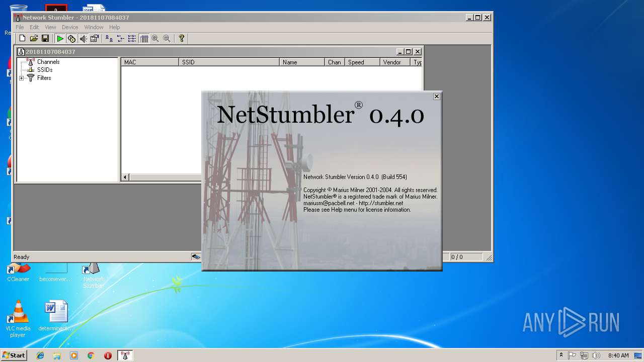This screenshot has height=362, width=644.
Task: Open the File menu
Action: coord(20,27)
